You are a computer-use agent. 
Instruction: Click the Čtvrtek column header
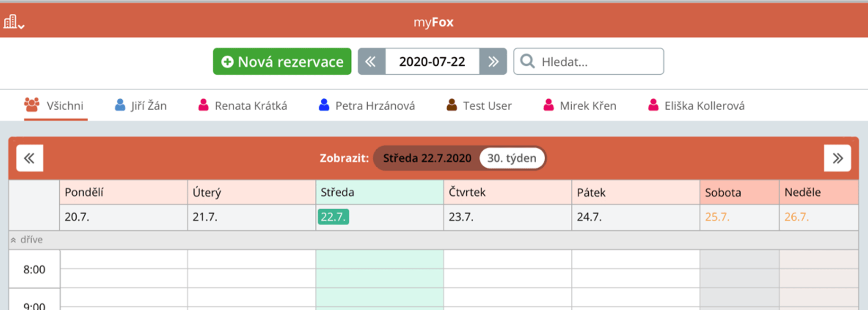click(x=508, y=192)
